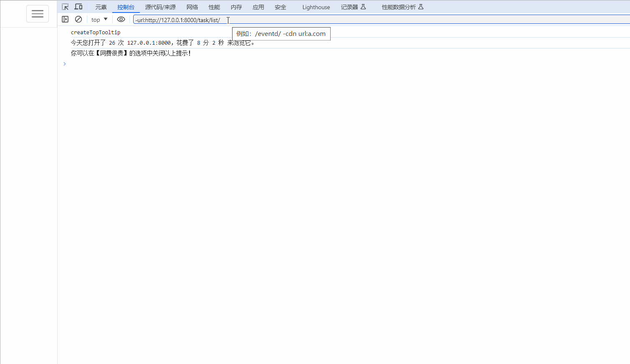Open the 内存 tab
The height and width of the screenshot is (364, 630).
click(x=236, y=7)
